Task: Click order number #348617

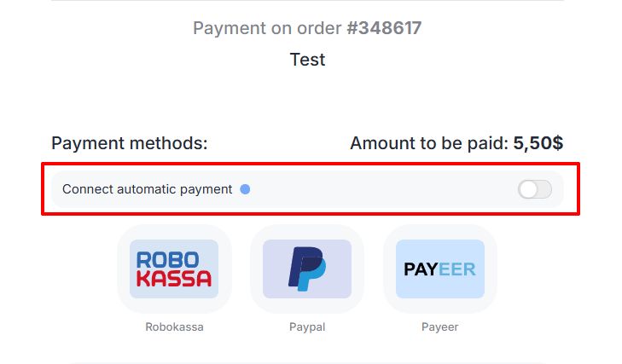Action: tap(384, 28)
